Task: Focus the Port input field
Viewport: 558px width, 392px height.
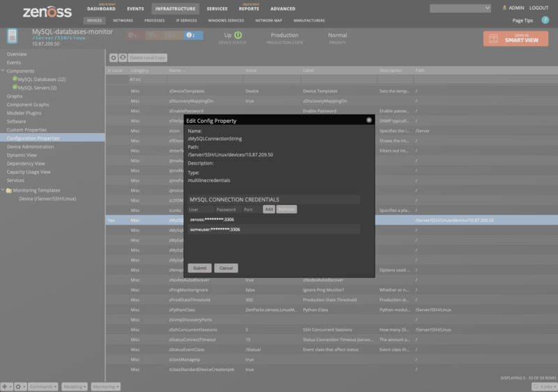Action: (x=252, y=209)
